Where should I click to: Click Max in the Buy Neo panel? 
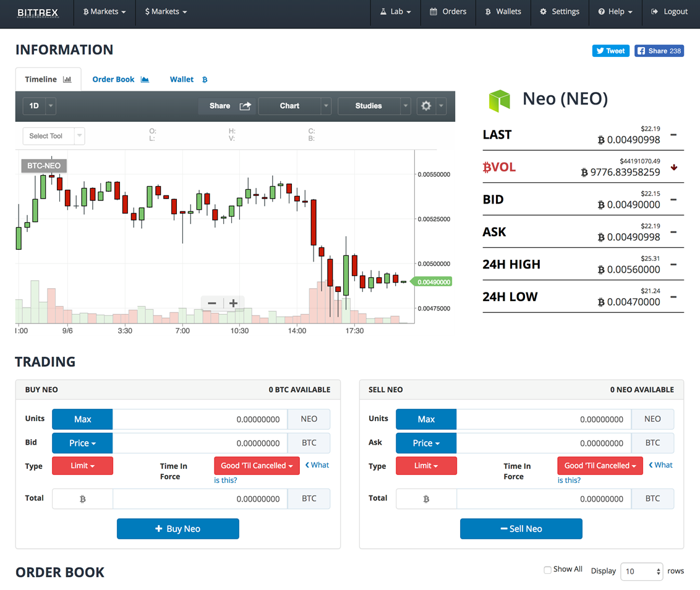tap(83, 419)
